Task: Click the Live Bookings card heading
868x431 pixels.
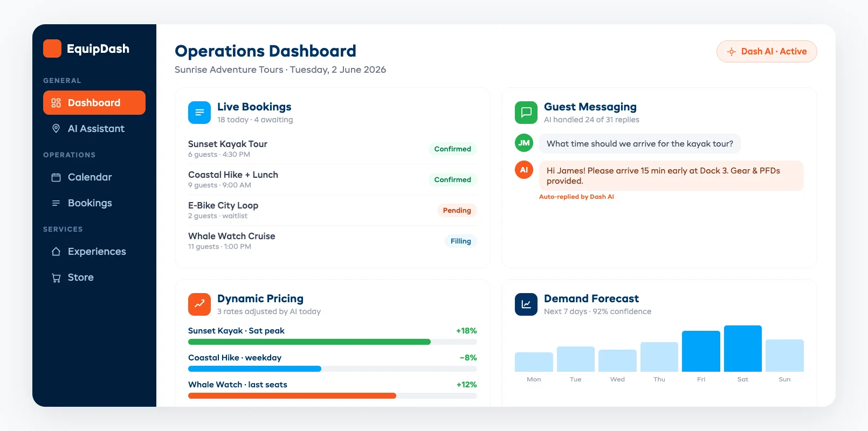Action: [254, 107]
